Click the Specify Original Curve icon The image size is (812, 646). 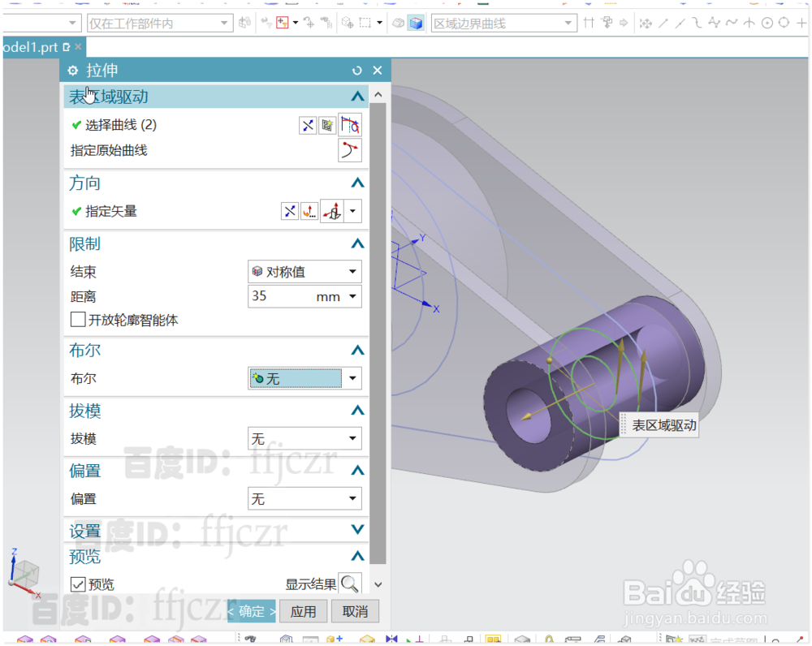pyautogui.click(x=349, y=149)
